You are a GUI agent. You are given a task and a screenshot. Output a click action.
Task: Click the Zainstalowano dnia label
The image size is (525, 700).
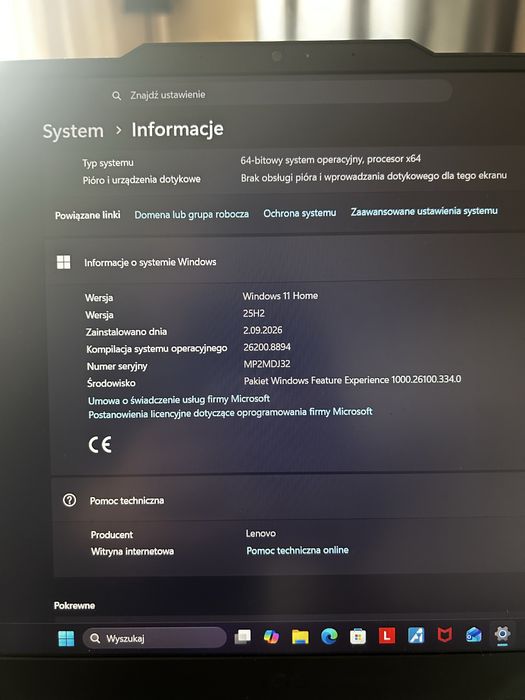pos(126,332)
